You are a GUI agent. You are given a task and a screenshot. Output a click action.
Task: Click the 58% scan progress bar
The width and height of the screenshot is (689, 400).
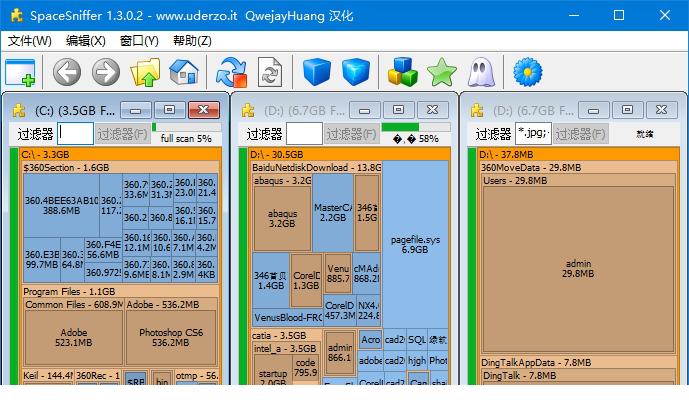coord(416,127)
